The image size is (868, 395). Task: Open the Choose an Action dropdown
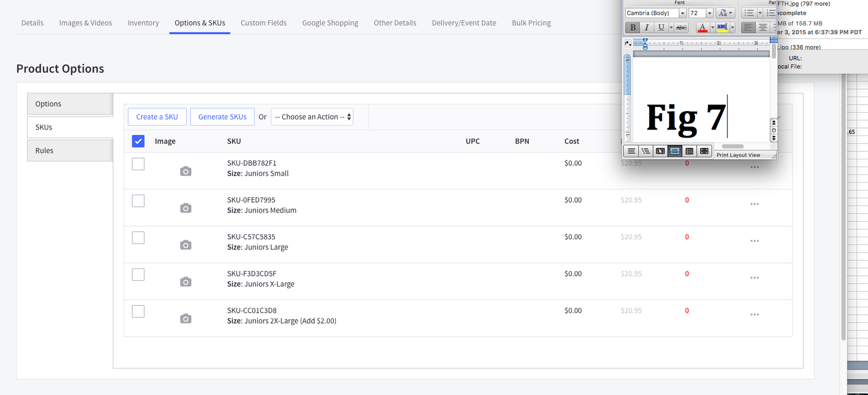tap(312, 117)
